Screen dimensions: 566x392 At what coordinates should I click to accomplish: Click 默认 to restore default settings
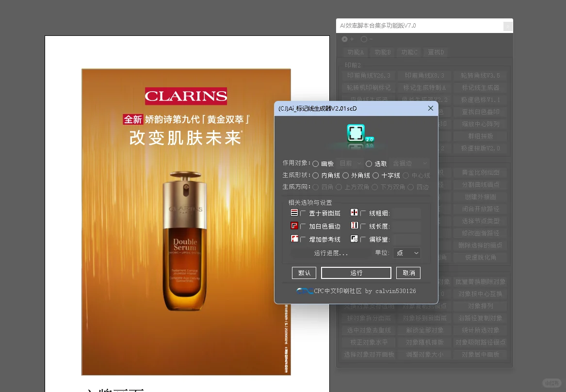point(304,273)
